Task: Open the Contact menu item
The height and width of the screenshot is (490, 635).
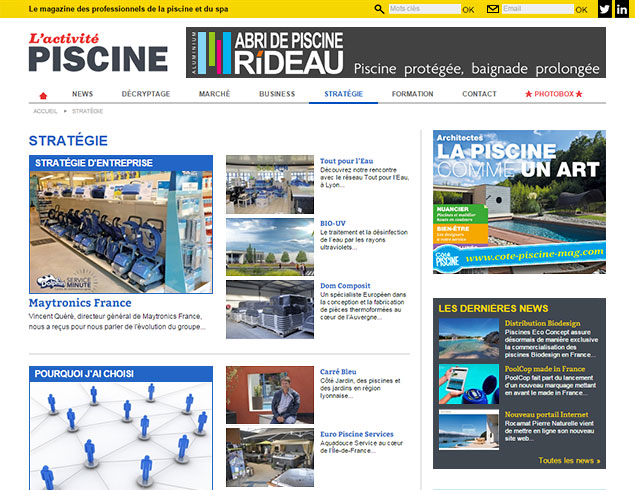Action: point(479,94)
